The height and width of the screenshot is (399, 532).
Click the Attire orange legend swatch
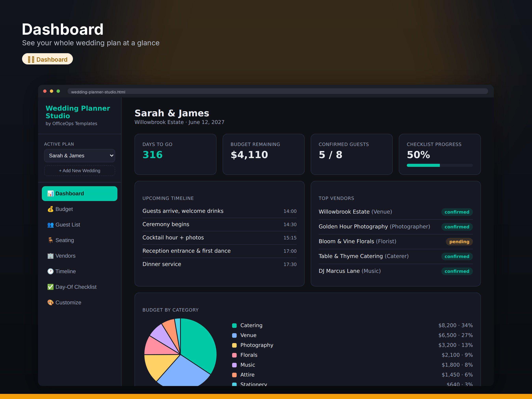[234, 375]
